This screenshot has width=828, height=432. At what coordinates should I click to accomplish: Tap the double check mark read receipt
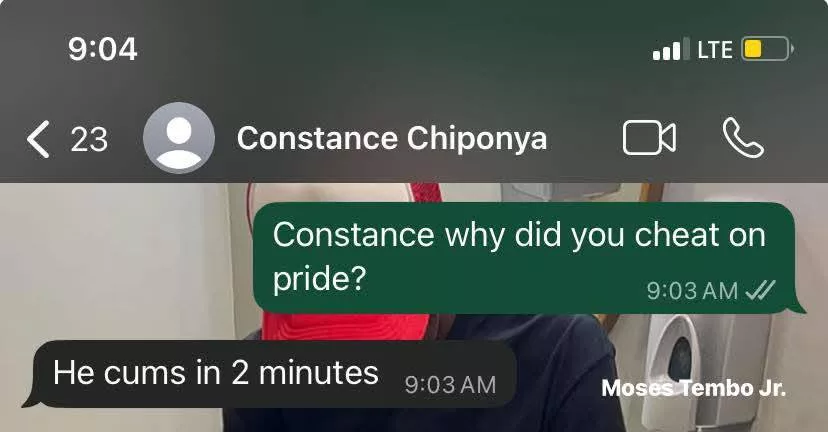tap(760, 290)
